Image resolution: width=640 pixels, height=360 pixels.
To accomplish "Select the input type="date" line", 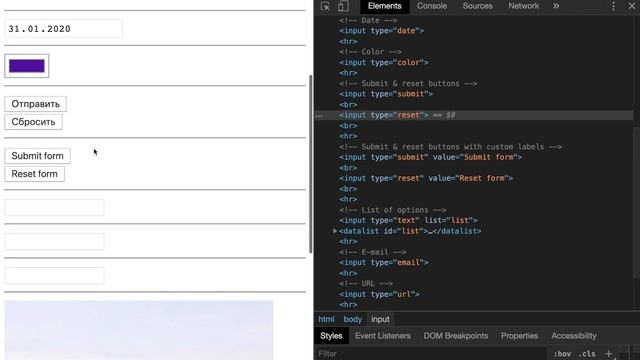I will tap(381, 31).
